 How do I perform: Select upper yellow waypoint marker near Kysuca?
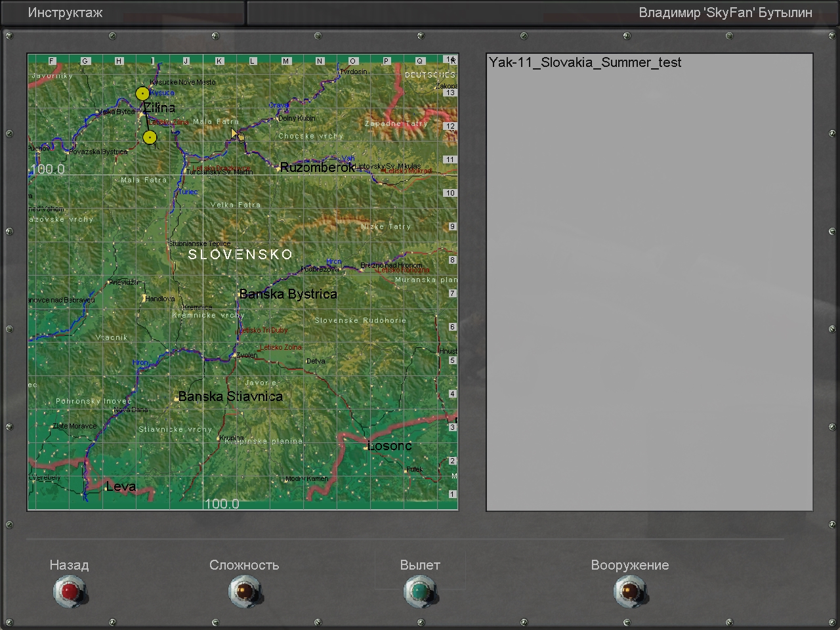[142, 94]
